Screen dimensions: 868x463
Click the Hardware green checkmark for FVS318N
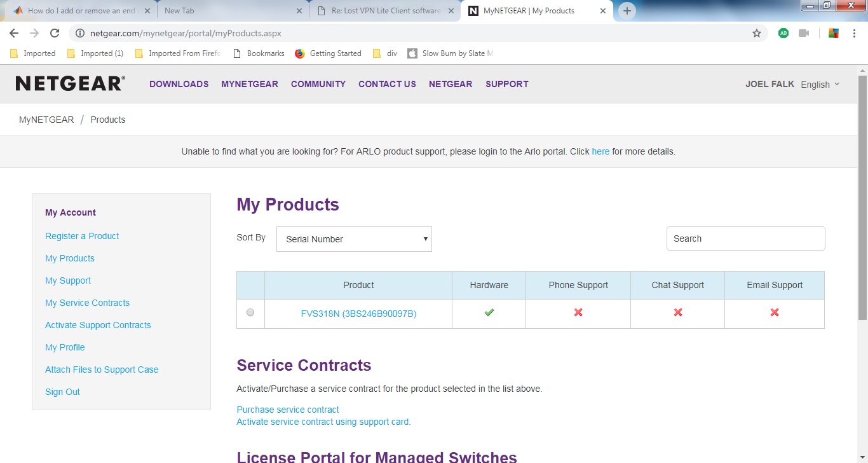[x=489, y=312]
